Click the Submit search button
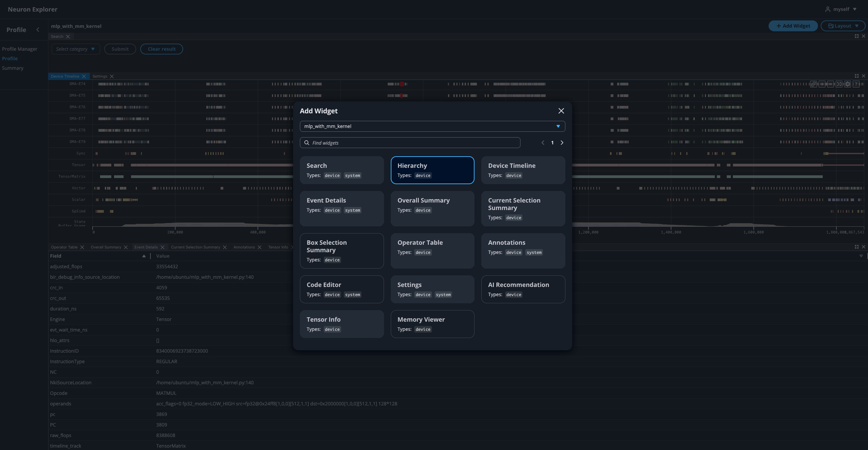Viewport: 868px width, 450px height. coord(120,49)
